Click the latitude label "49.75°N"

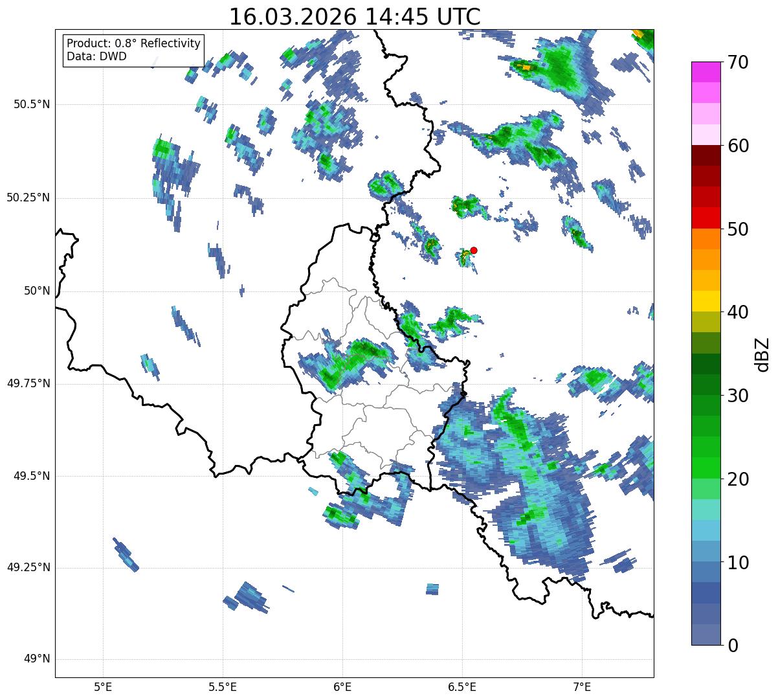tap(28, 383)
